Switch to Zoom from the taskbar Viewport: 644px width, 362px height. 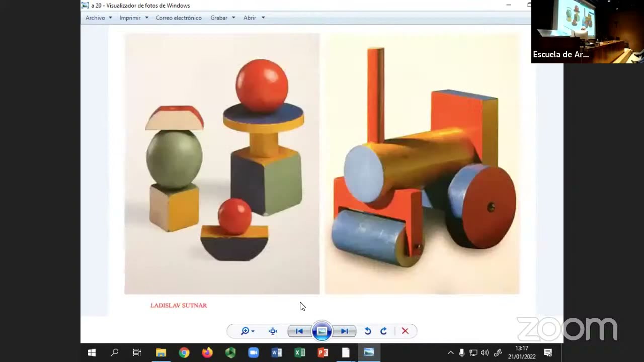pyautogui.click(x=254, y=353)
